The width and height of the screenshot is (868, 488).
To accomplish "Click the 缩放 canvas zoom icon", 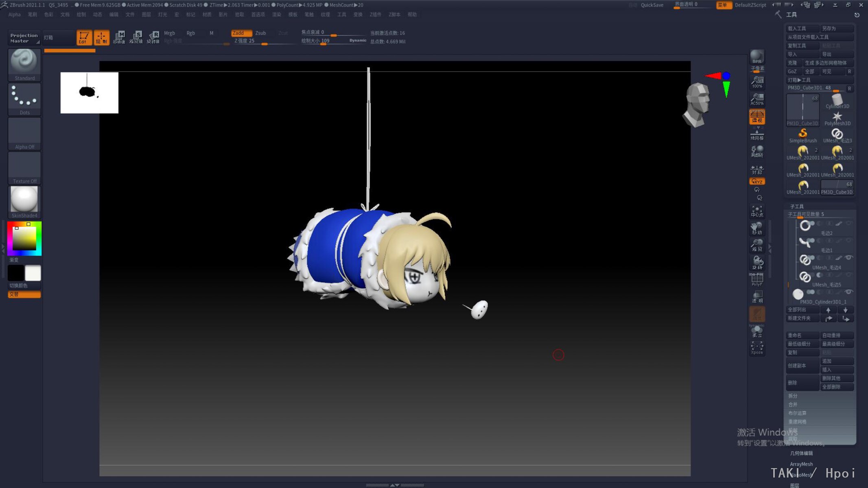I will [757, 246].
